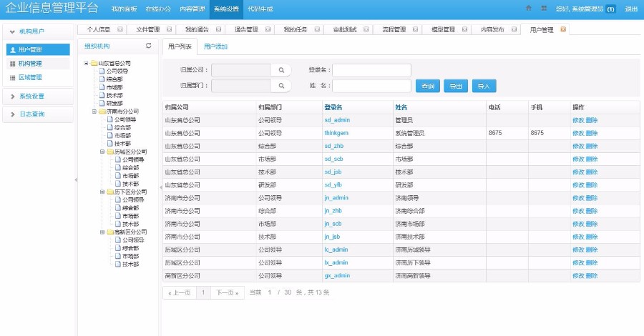Click the 查询 button
Screen dimensions: 644x336
click(x=428, y=87)
